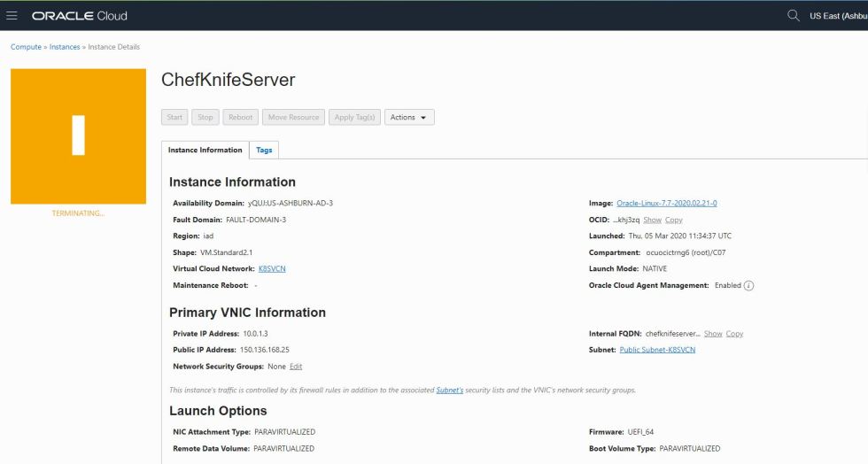Screen dimensions: 868x464
Task: Click the search magnifier icon
Action: [793, 15]
